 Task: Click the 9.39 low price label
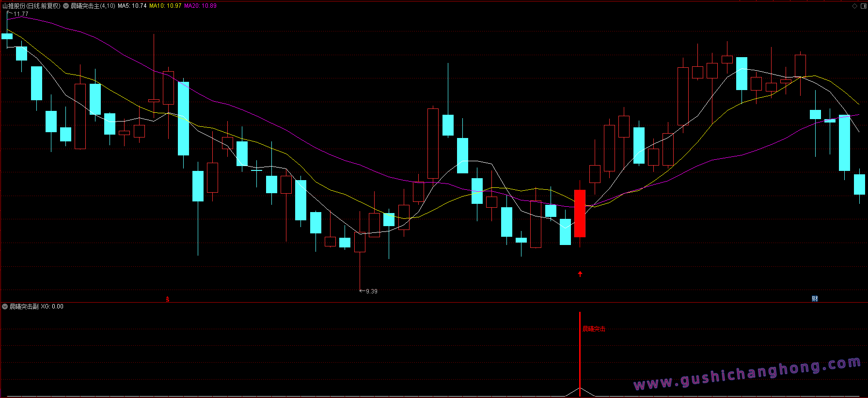[x=372, y=291]
